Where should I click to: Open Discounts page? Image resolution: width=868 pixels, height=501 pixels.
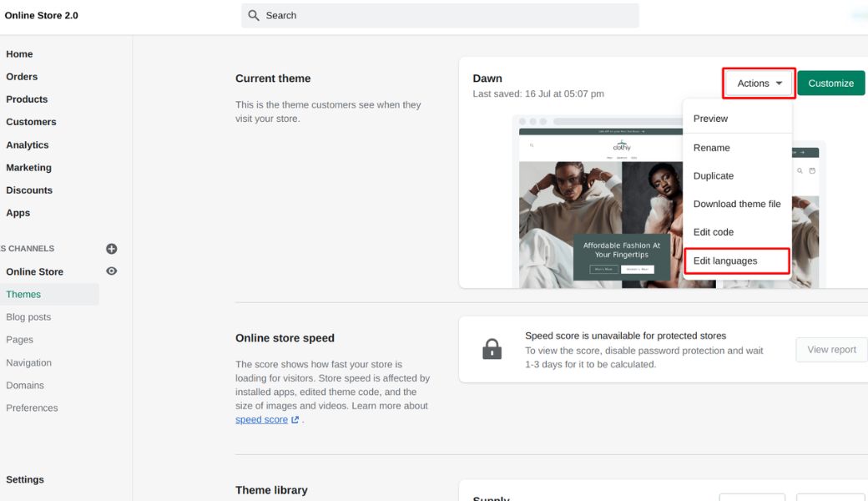(28, 190)
